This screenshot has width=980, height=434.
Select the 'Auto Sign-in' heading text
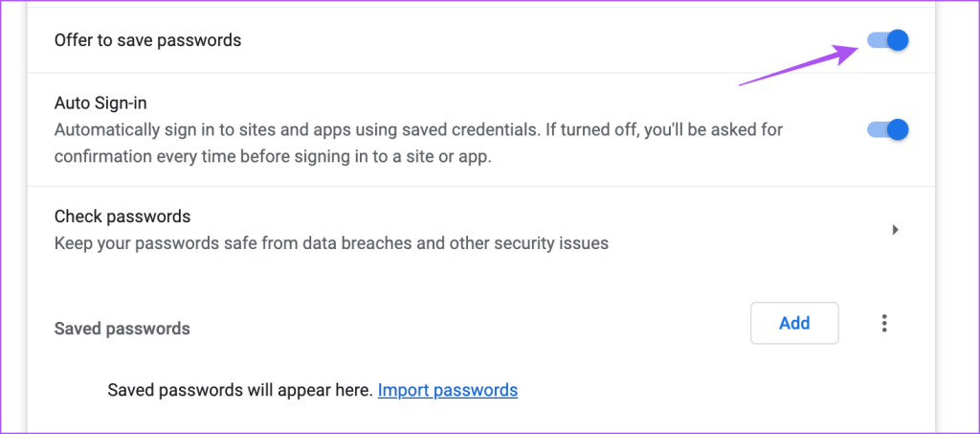[100, 101]
